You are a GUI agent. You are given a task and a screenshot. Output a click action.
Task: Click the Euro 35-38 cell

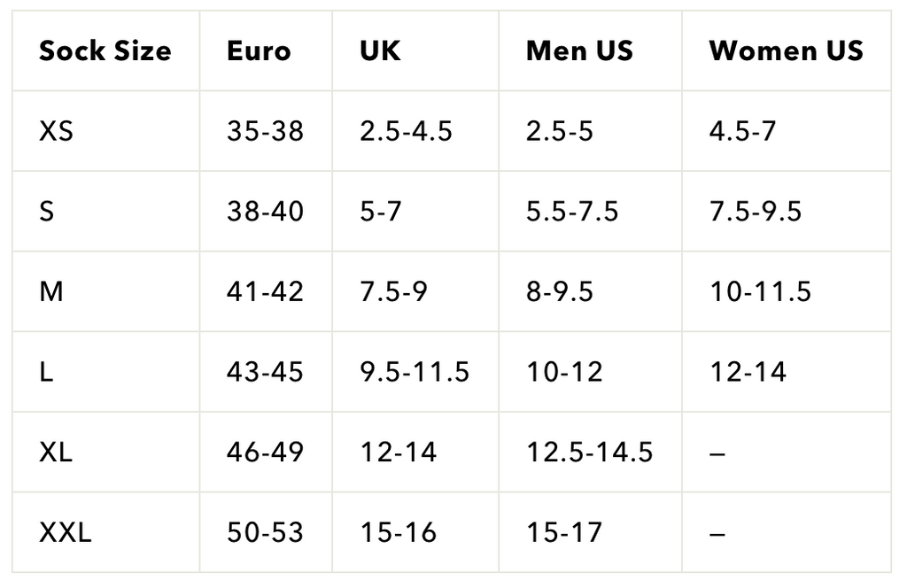click(x=265, y=132)
